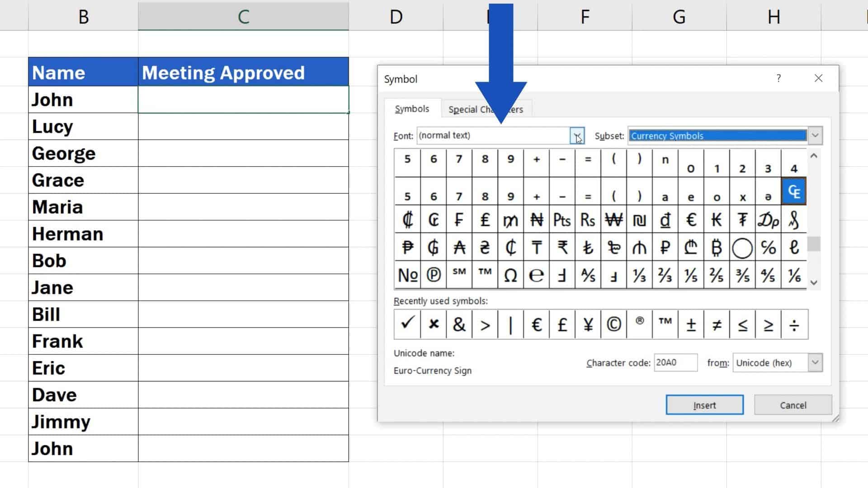Select the Indian Rupee sign in the grid
Screen dimensions: 868x488
[x=562, y=248]
